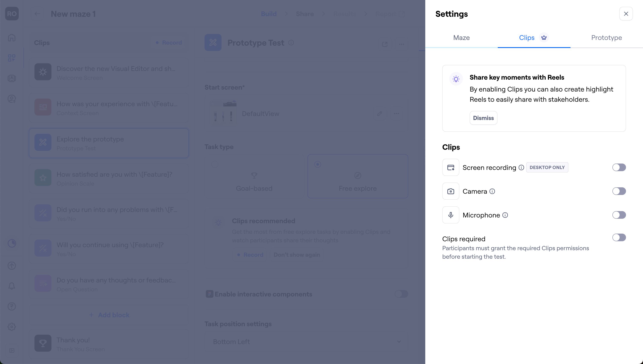Close the Settings panel
Viewport: 643px width, 364px height.
pos(626,14)
